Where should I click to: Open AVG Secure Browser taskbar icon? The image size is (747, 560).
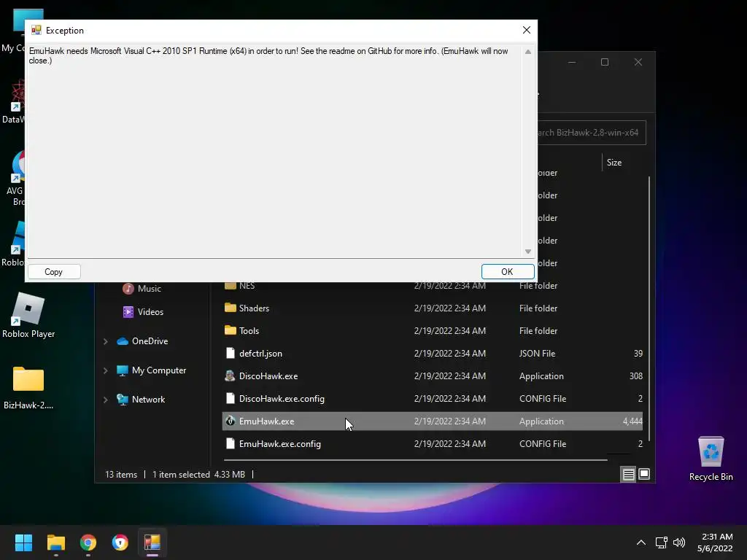(120, 542)
